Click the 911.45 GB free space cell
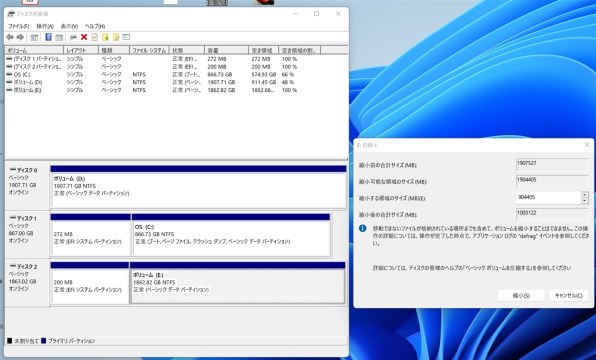596x360 pixels. point(263,82)
